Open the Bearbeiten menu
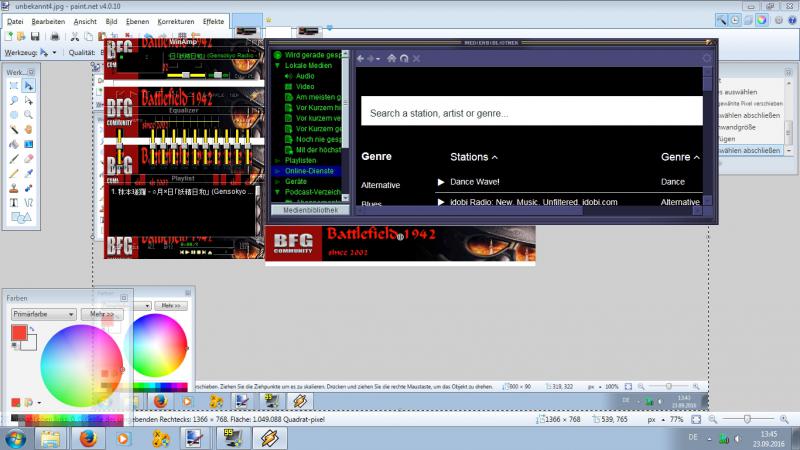Viewport: 800px width, 450px height. pos(48,21)
